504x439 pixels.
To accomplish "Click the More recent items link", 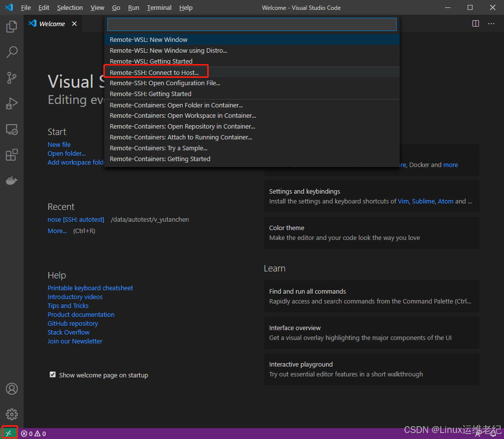I will (x=57, y=231).
